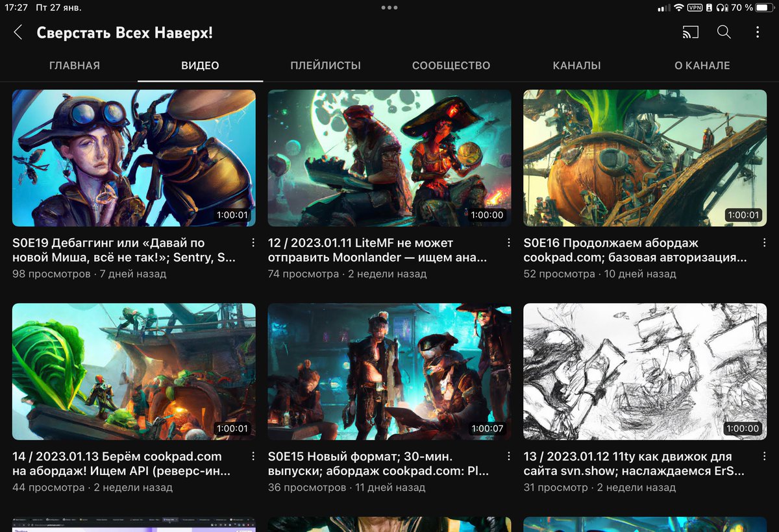Open the LiteMF Moonlander pirate thumbnail
The image size is (779, 532).
coord(389,158)
